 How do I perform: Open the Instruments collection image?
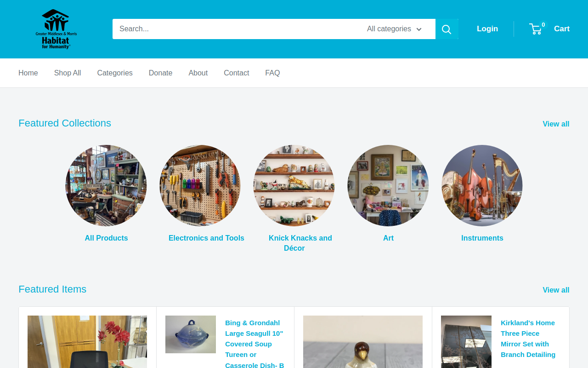click(482, 185)
